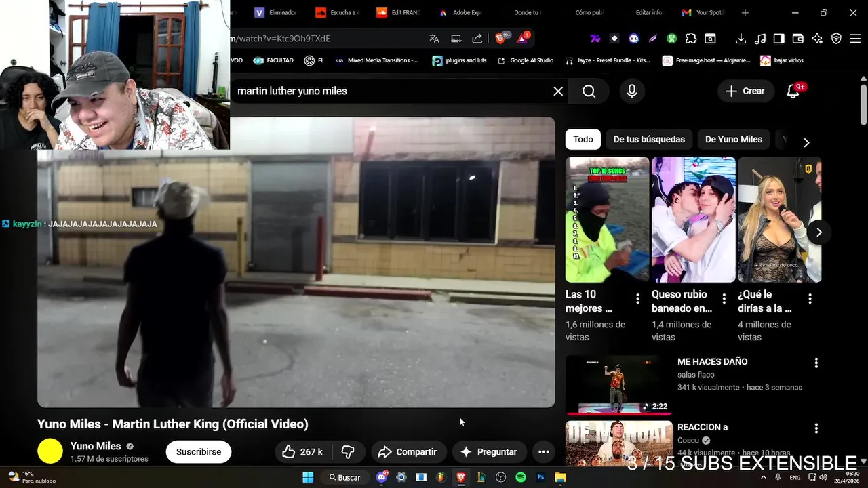The image size is (868, 488).
Task: Like the video with thumbs up
Action: pos(302,452)
